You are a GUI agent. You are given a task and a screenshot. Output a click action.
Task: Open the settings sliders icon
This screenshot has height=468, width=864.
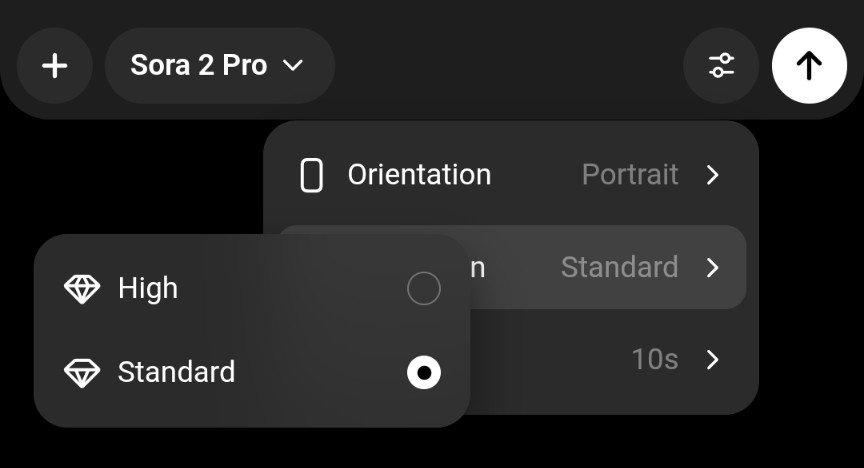coord(721,66)
